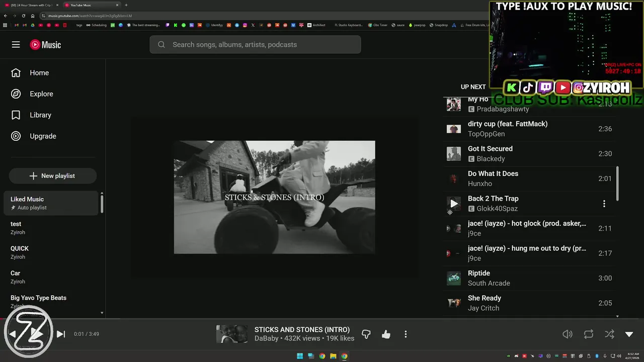Viewport: 644px width, 362px height.
Task: Click the South Arcade artist link
Action: pos(489,283)
